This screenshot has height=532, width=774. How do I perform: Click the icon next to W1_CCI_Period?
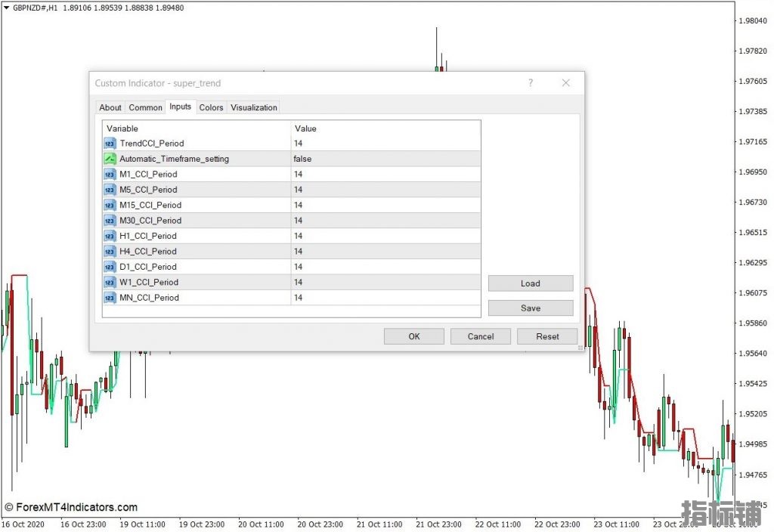pyautogui.click(x=110, y=283)
